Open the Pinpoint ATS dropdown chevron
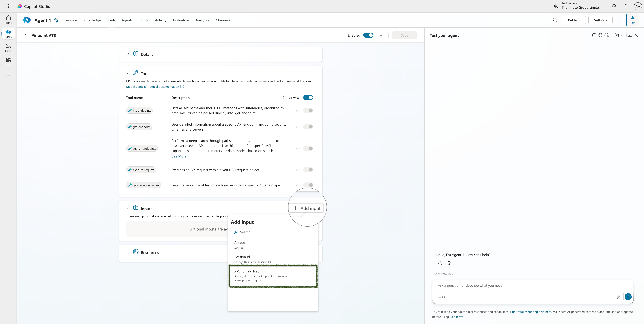644x324 pixels. coord(61,35)
